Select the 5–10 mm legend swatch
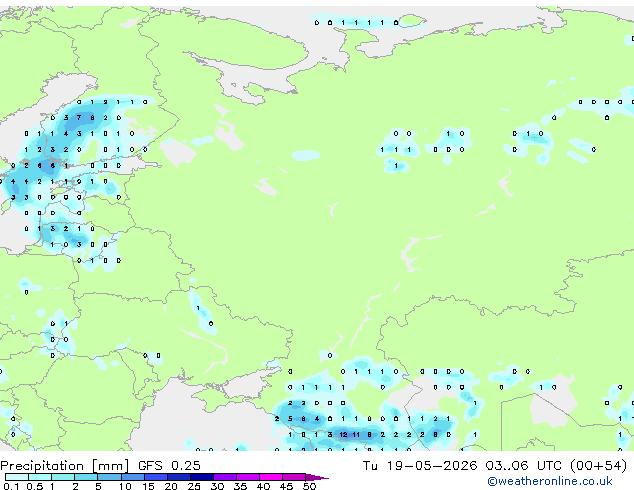Screen dimensions: 634x490 pyautogui.click(x=109, y=477)
